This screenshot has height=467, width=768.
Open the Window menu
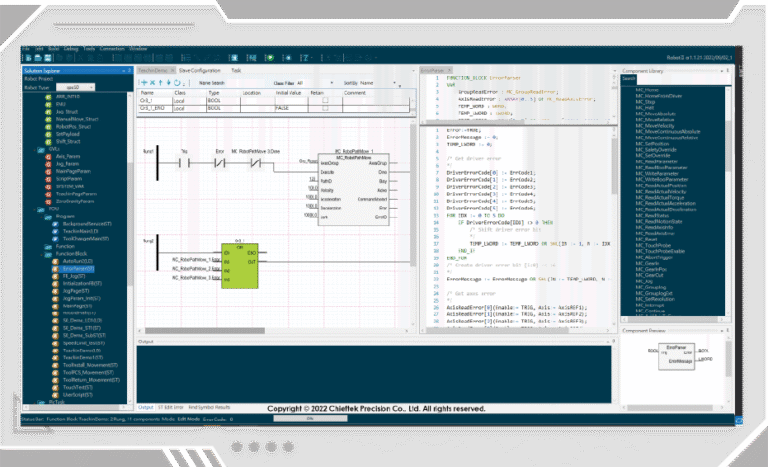pos(138,49)
